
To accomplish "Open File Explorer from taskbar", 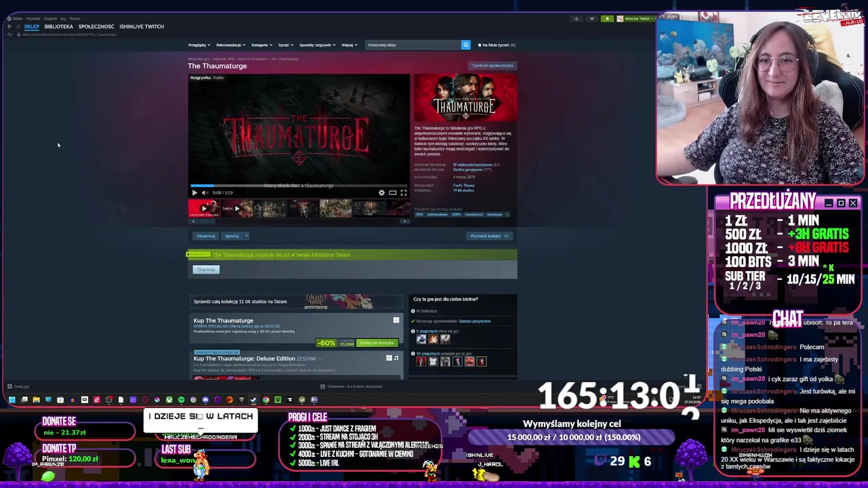I will (37, 400).
